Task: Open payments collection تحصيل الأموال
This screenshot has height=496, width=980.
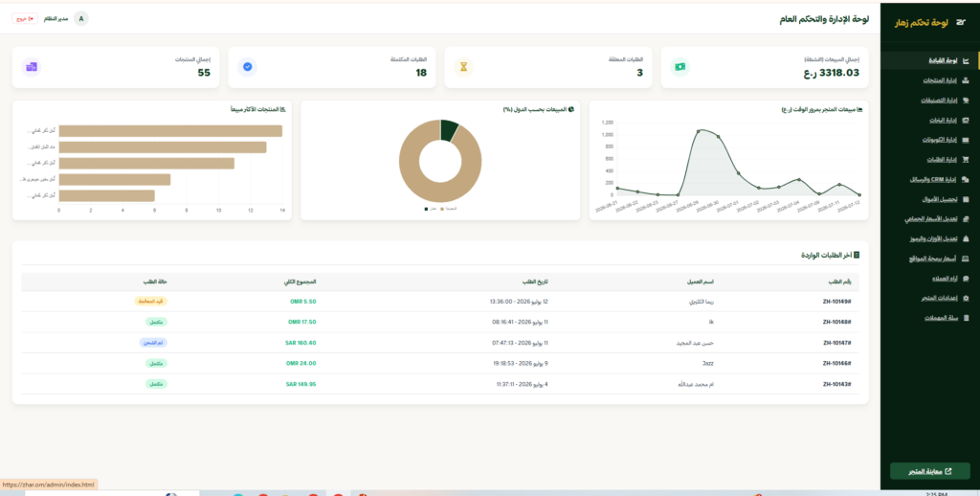Action: [944, 200]
